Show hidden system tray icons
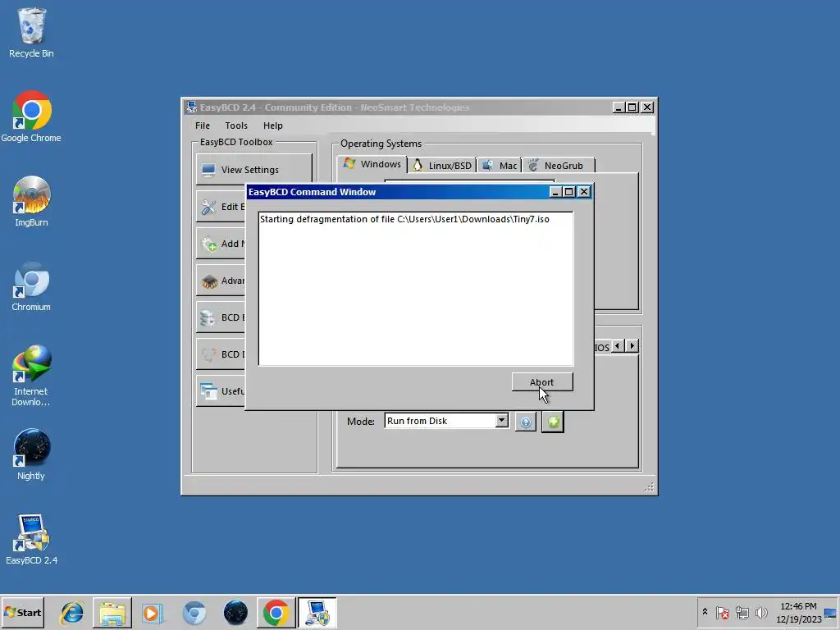This screenshot has height=630, width=840. (705, 612)
